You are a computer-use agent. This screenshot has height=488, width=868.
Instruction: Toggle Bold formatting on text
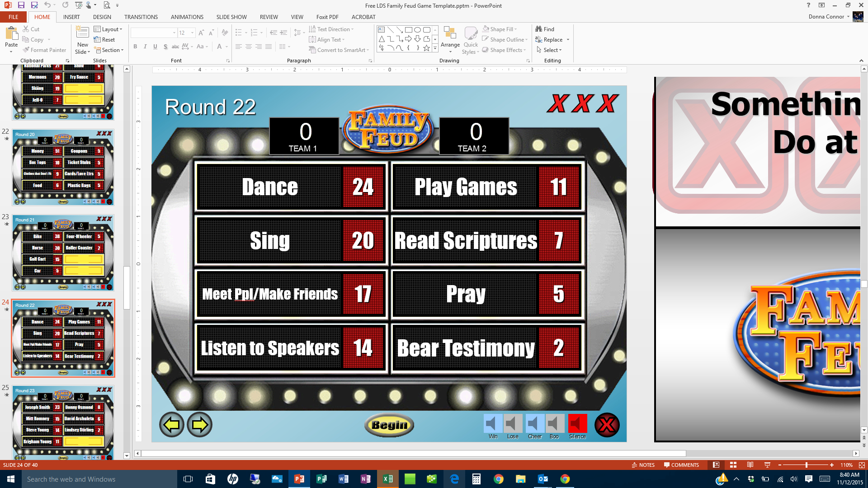point(135,46)
